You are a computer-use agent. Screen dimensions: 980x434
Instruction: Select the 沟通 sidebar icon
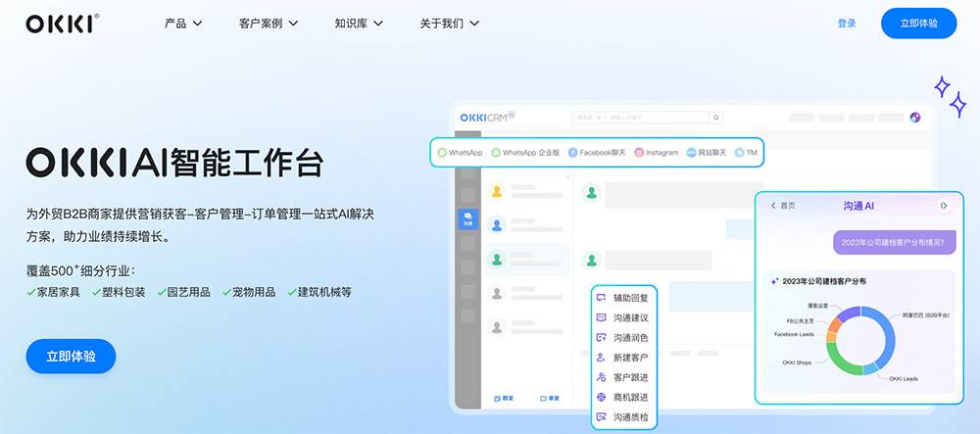coord(468,219)
